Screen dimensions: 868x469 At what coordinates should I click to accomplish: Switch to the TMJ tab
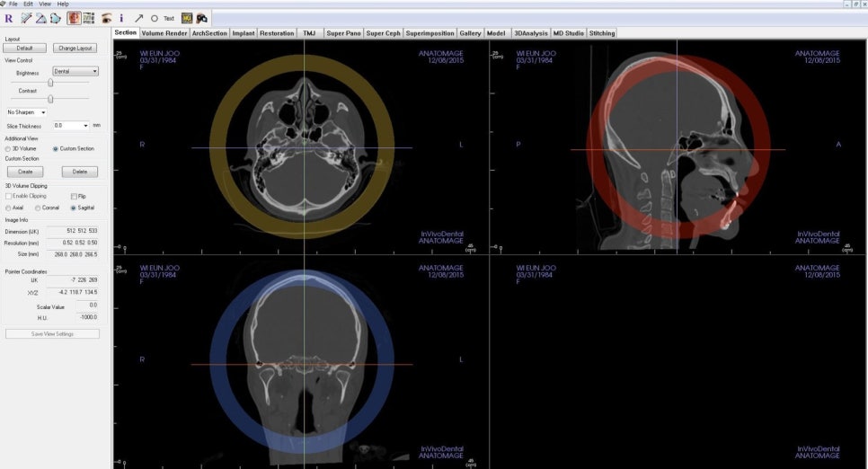[309, 33]
